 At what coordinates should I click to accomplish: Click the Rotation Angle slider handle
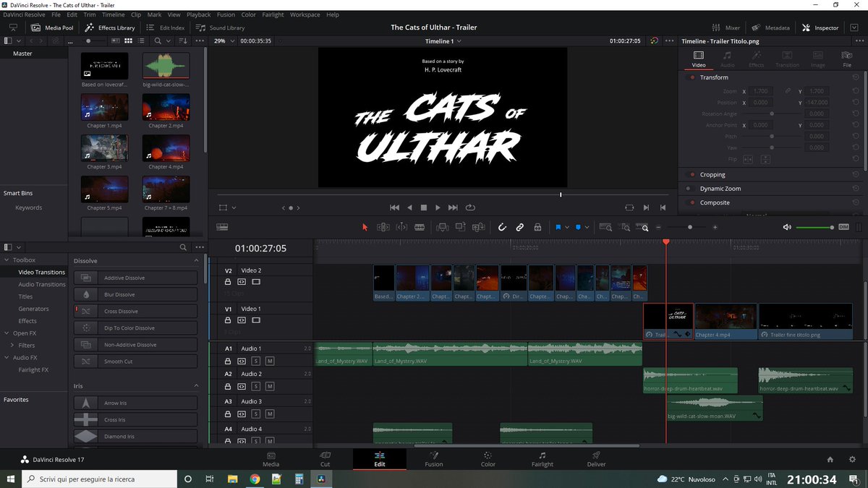coord(772,114)
